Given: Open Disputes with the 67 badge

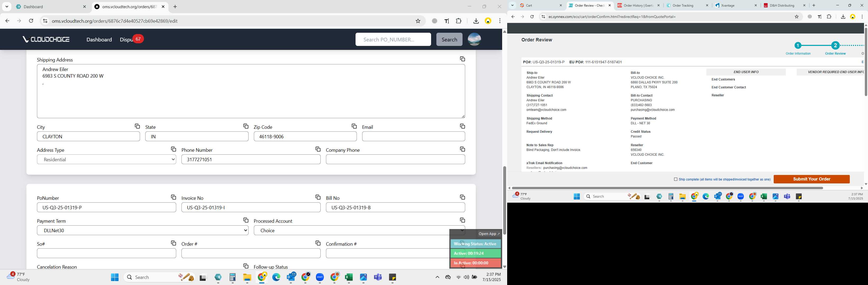Looking at the screenshot, I should [x=131, y=39].
